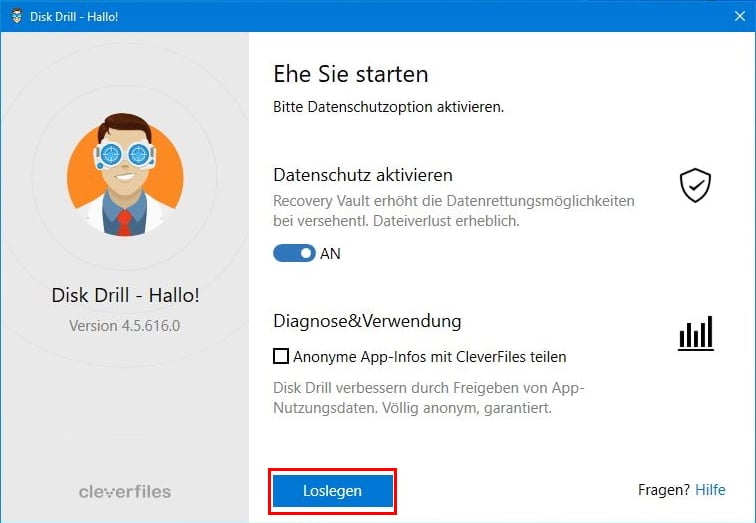
Task: Click the Bitte Datenschutzoption aktivieren text
Action: [388, 107]
